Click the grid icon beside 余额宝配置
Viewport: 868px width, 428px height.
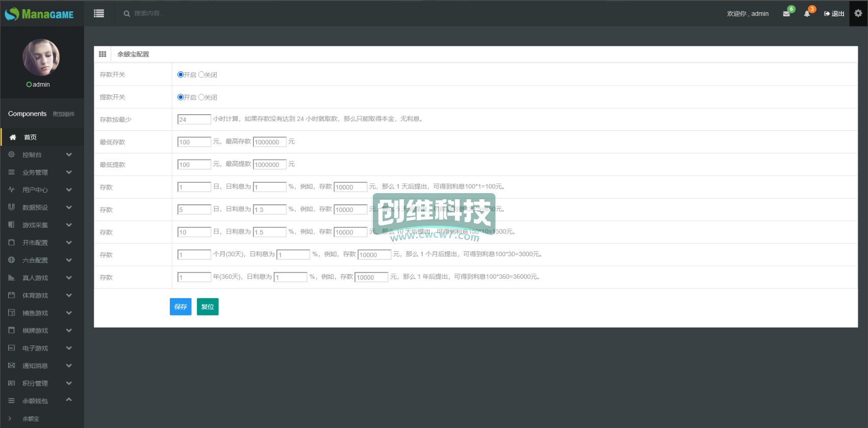pyautogui.click(x=103, y=54)
